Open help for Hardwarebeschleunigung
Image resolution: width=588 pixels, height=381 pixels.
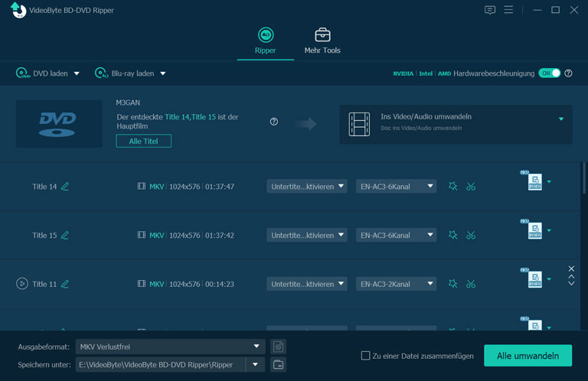click(x=569, y=73)
